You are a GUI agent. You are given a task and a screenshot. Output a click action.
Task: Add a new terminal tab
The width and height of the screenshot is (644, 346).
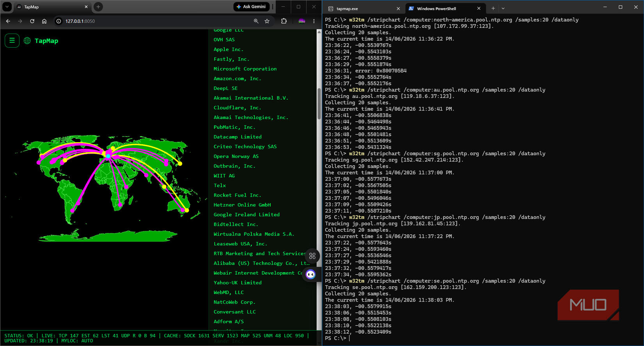tap(493, 8)
